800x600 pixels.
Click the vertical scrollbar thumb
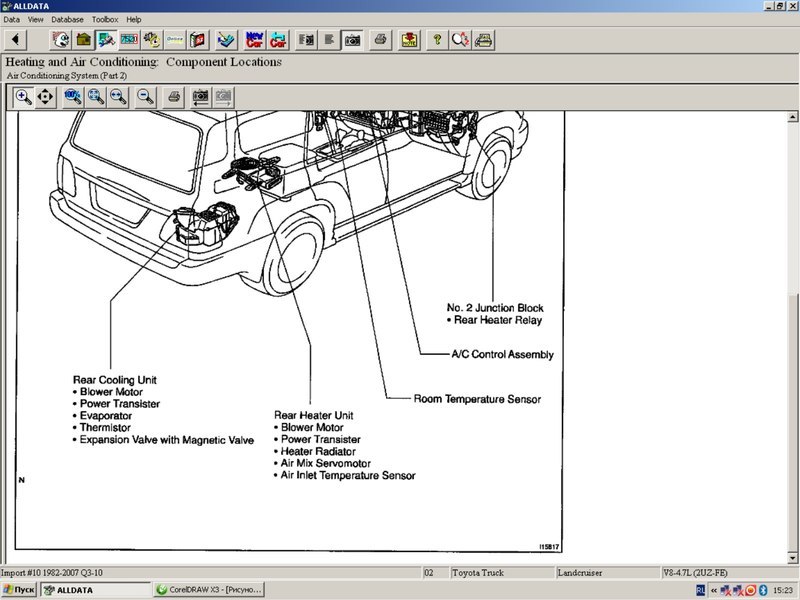pyautogui.click(x=792, y=422)
